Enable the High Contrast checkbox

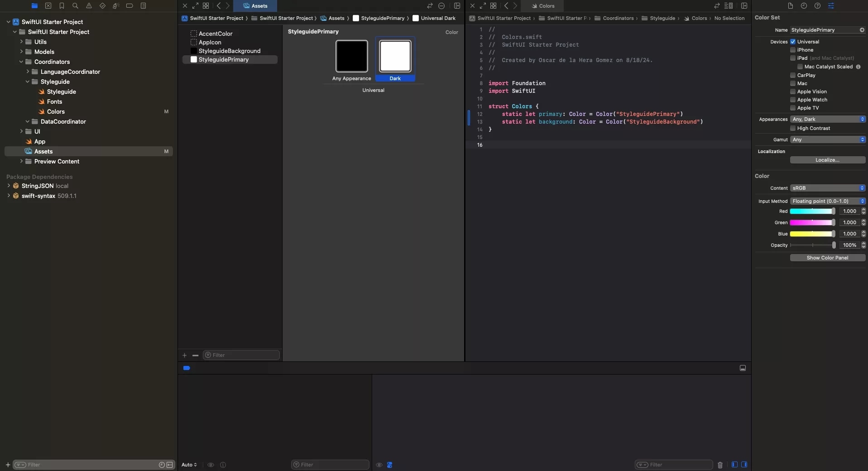(x=793, y=128)
